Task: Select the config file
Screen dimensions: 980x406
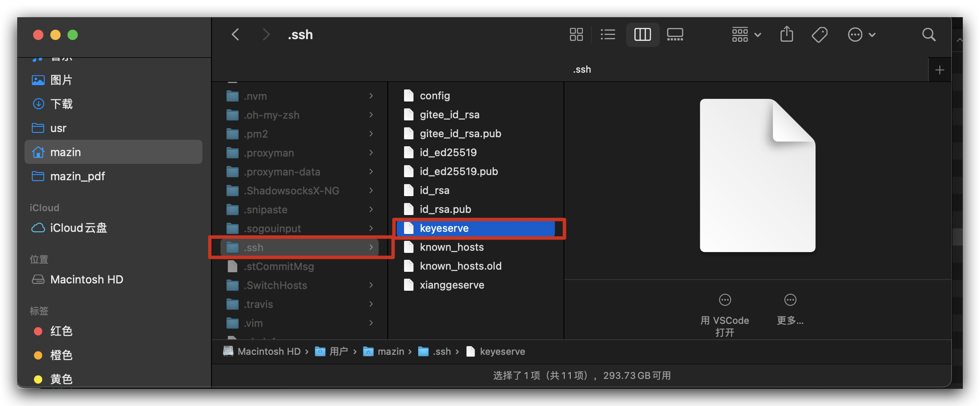Action: click(475, 95)
